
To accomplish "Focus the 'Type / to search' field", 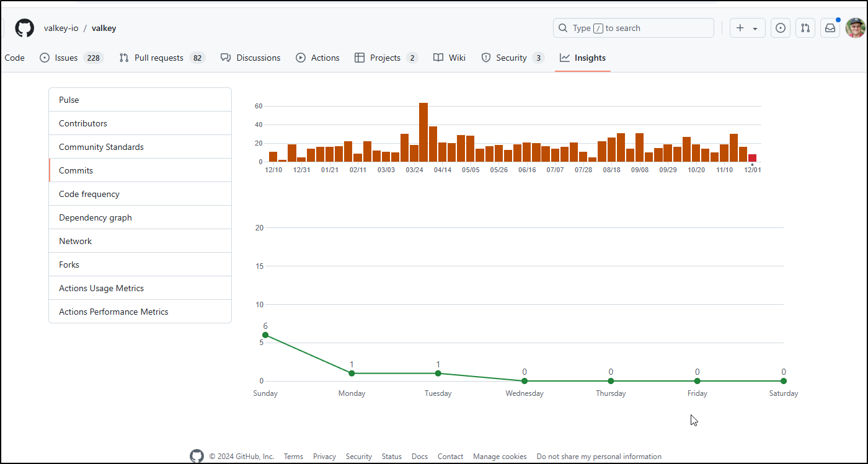I will pos(634,28).
